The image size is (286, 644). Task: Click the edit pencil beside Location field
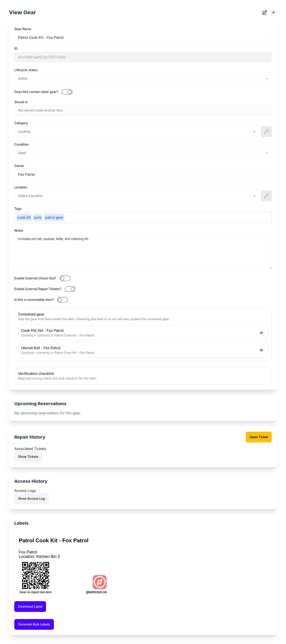coord(266,196)
